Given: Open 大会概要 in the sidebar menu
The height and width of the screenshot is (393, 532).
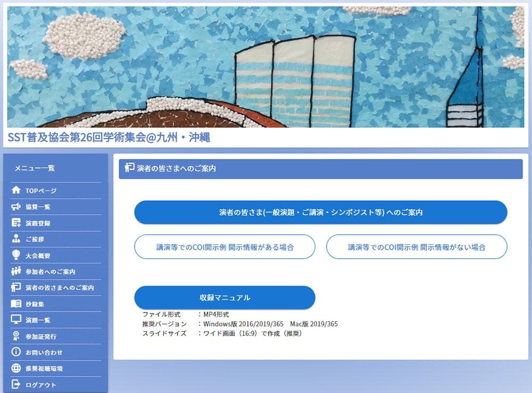Looking at the screenshot, I should 38,256.
